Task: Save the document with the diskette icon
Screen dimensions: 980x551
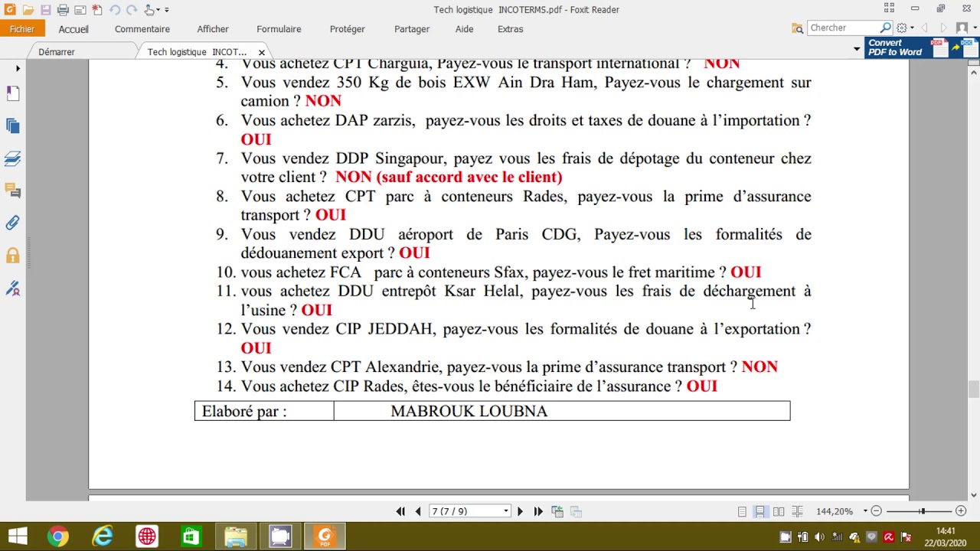Action: coord(46,10)
